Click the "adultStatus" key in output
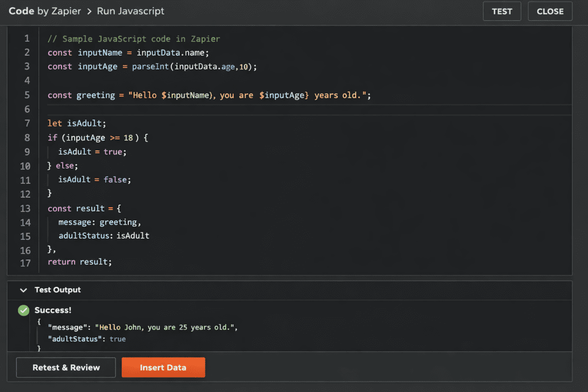Screen dimensions: 588x392 click(75, 339)
